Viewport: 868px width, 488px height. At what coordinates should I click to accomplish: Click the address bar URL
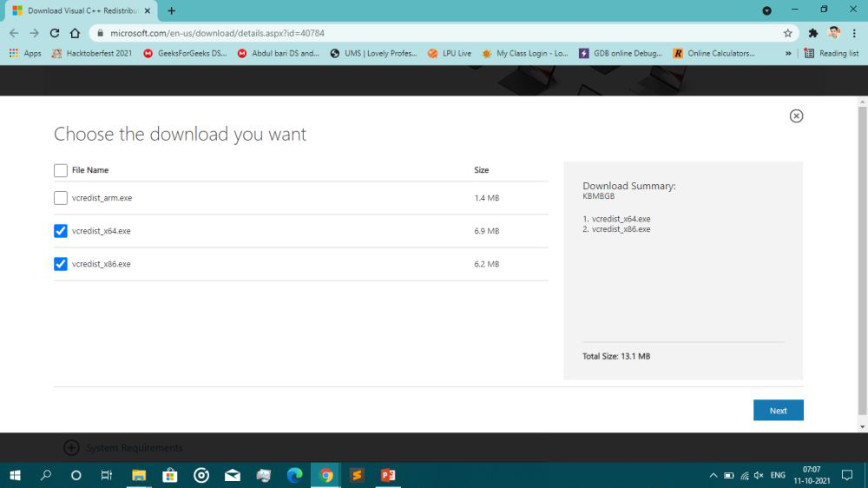point(217,33)
